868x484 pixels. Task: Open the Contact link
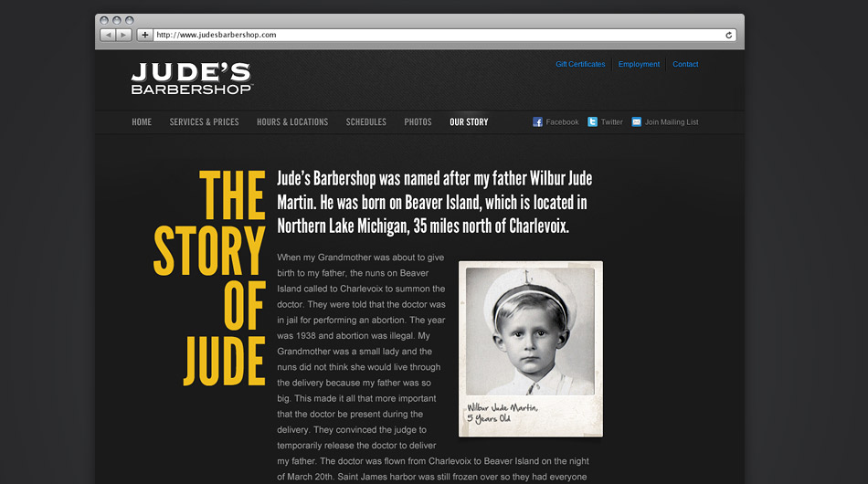tap(685, 64)
